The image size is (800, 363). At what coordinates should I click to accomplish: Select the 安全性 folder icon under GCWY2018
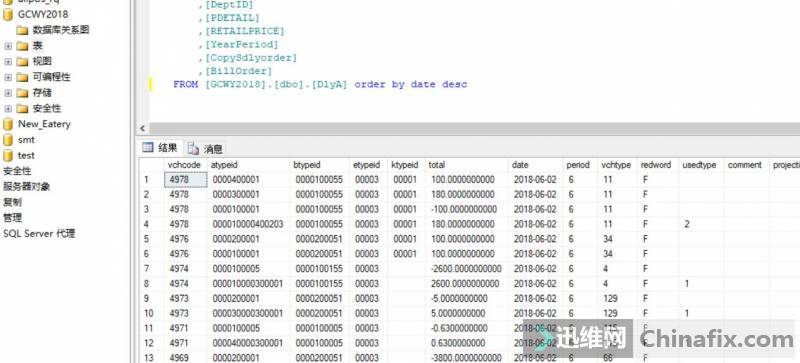pyautogui.click(x=22, y=109)
